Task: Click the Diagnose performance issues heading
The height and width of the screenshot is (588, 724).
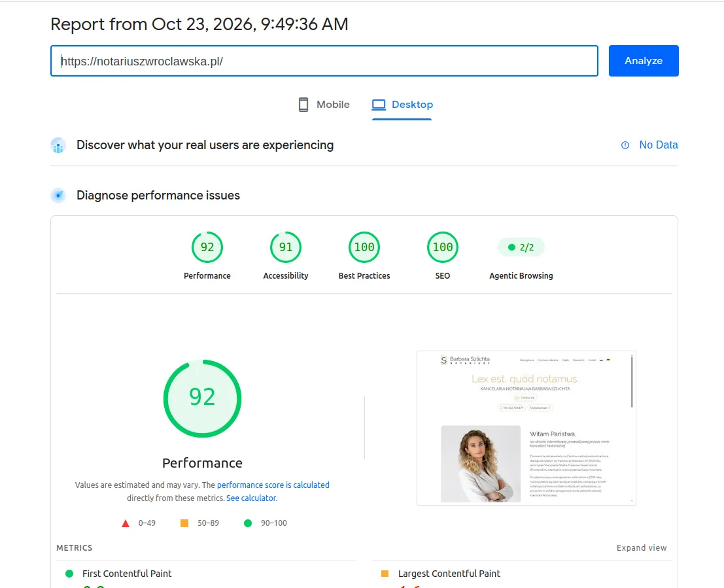Action: [x=158, y=196]
